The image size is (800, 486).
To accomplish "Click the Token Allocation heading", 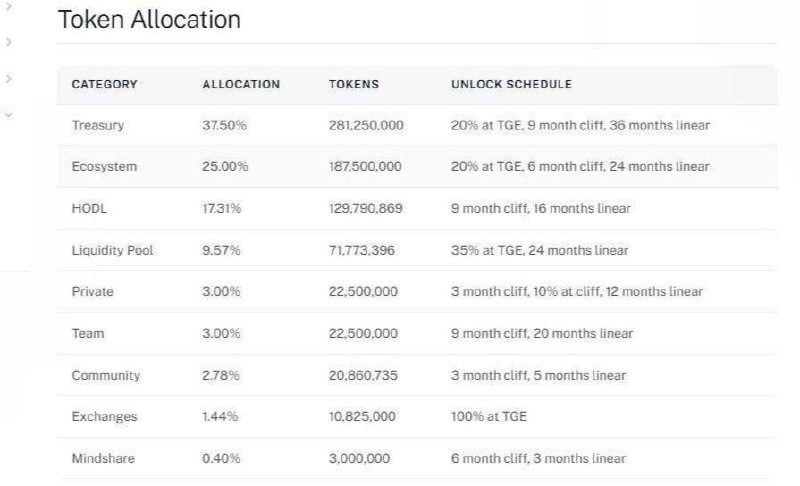I will pos(149,19).
